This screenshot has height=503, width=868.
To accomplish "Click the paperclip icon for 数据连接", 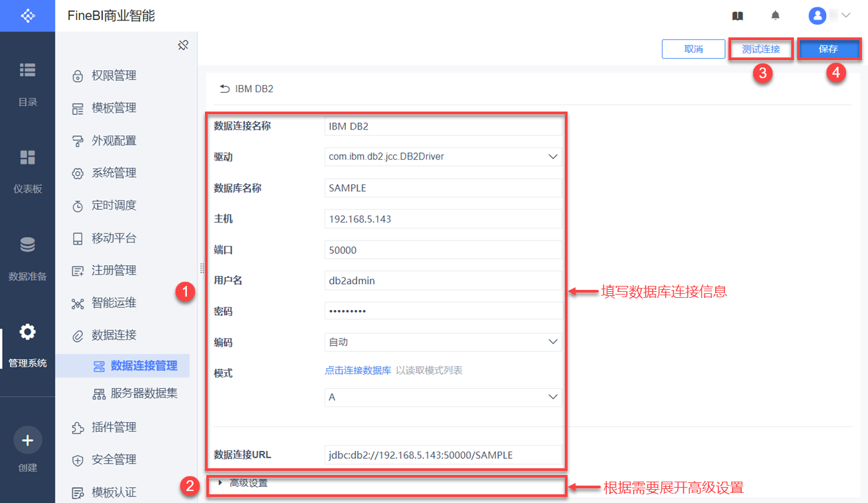I will [77, 335].
